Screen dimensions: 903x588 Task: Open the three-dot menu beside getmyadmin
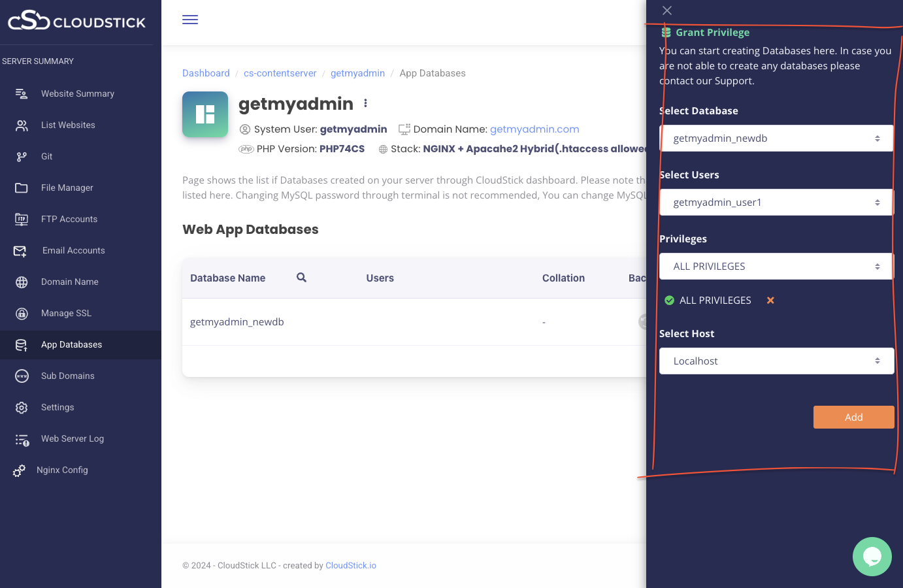click(365, 103)
